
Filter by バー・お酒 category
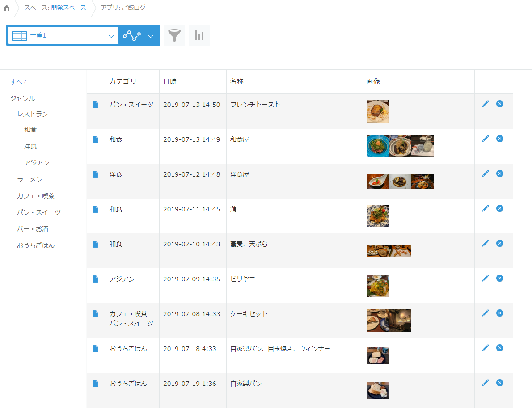pos(33,229)
